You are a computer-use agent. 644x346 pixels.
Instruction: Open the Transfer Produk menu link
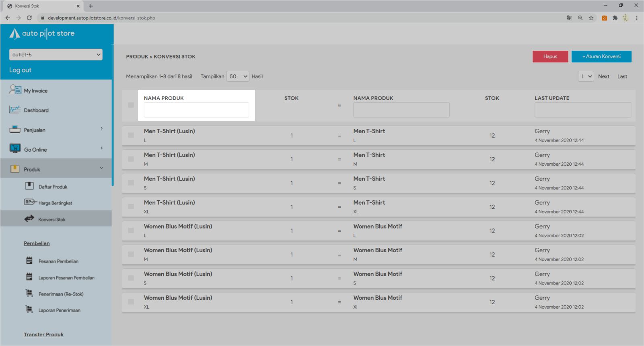click(x=43, y=335)
